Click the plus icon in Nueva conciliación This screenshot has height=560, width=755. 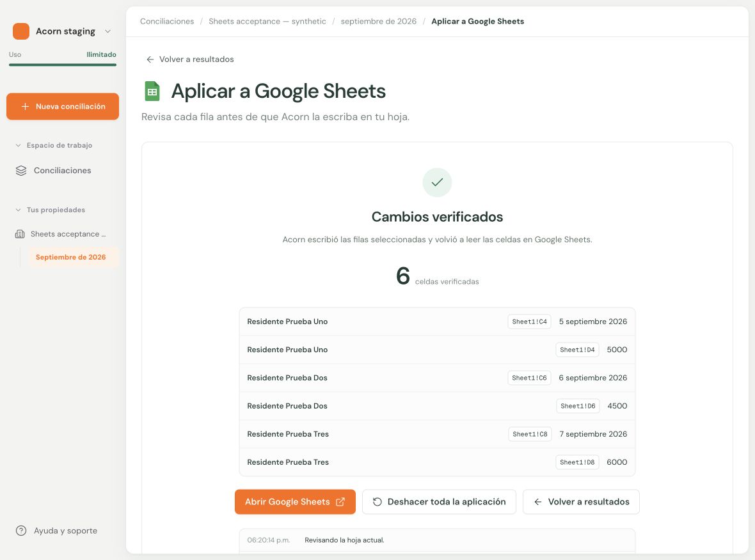pos(25,106)
